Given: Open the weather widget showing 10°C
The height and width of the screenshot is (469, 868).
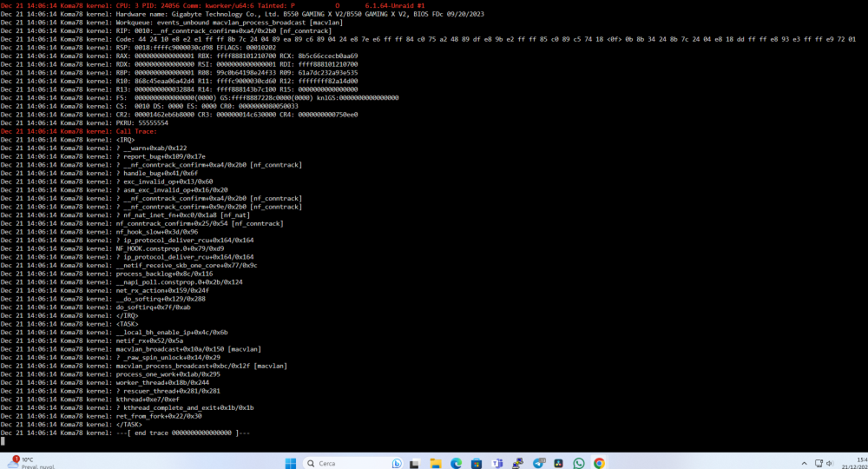Looking at the screenshot, I should coord(30,463).
